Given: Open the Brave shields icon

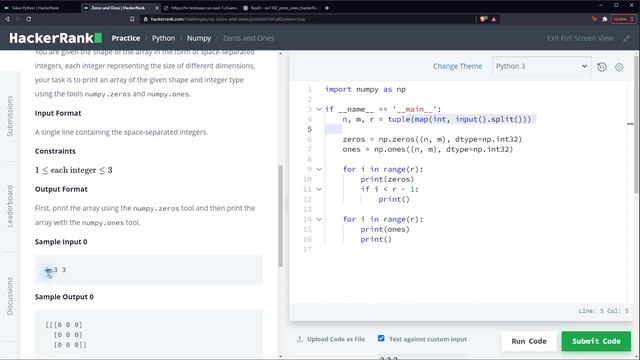Looking at the screenshot, I should [484, 19].
